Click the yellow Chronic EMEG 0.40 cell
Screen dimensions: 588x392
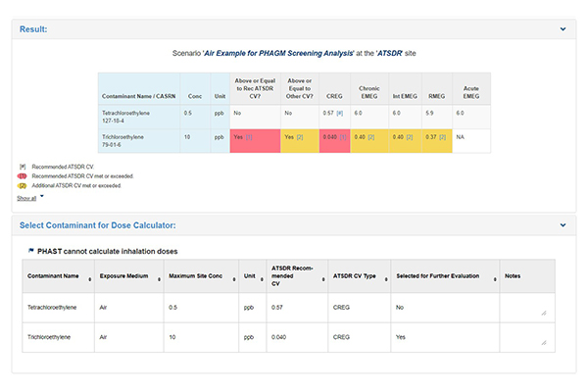[x=367, y=138]
